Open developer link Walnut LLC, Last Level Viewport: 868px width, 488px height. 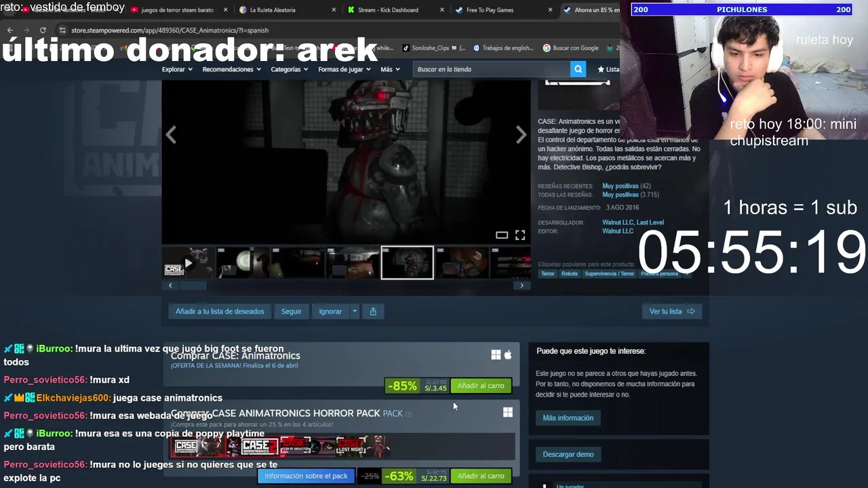[x=633, y=222]
